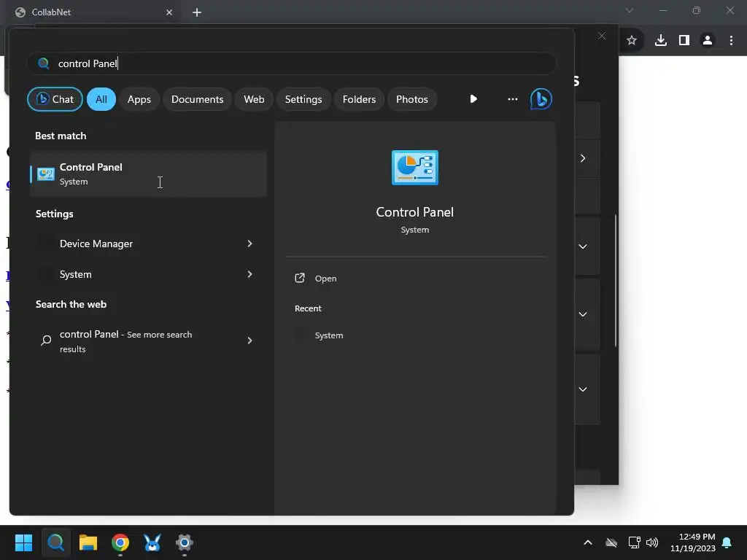The image size is (747, 560).
Task: Open Device Manager settings result
Action: (x=148, y=244)
